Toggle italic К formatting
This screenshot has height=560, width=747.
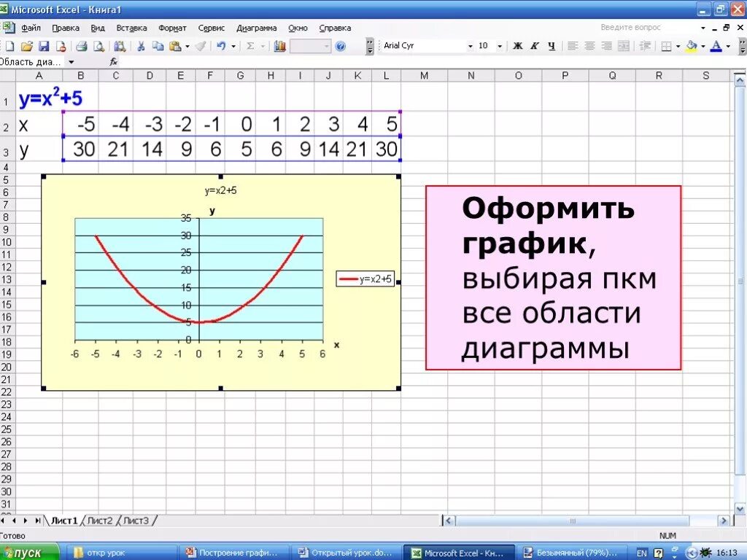(x=535, y=46)
